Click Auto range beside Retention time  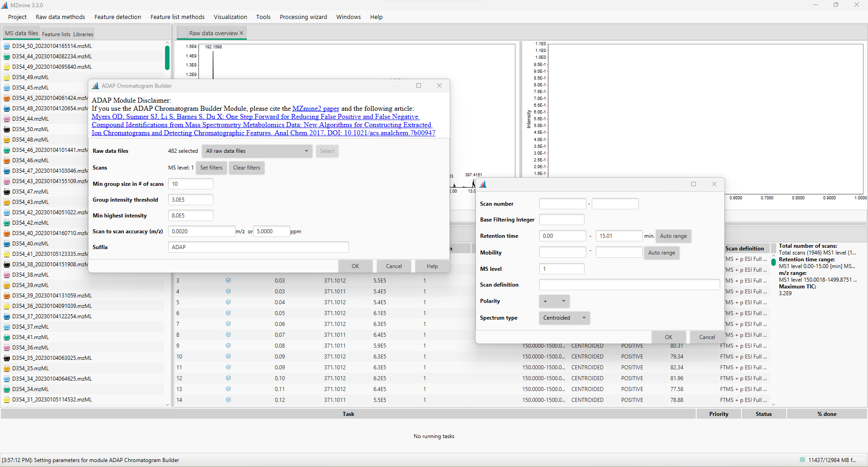point(673,236)
